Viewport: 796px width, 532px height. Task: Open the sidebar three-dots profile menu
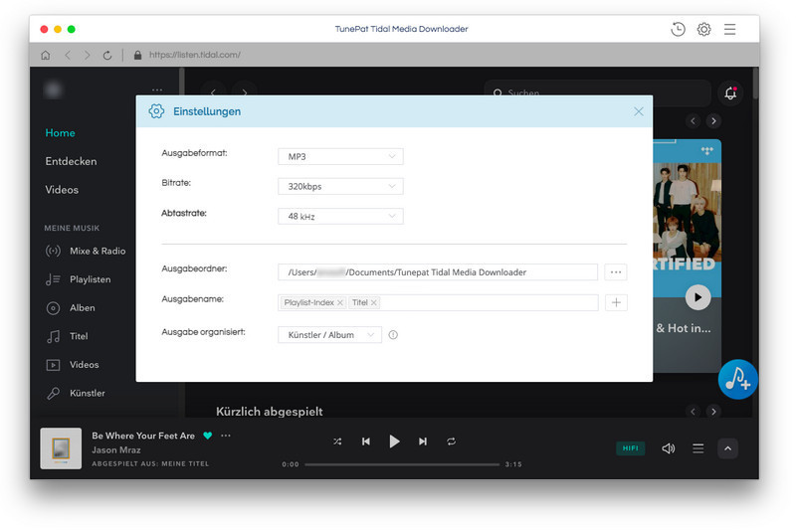click(x=157, y=89)
